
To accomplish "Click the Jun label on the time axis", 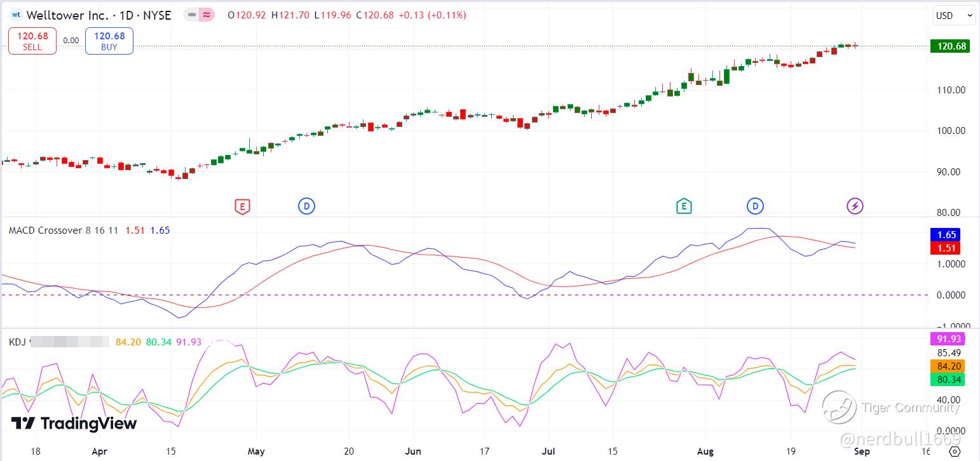I will (x=413, y=452).
